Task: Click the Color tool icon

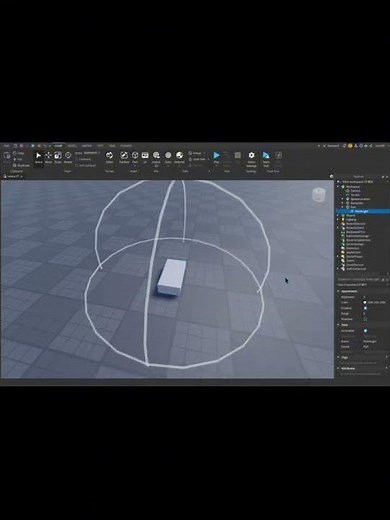Action: (168, 155)
